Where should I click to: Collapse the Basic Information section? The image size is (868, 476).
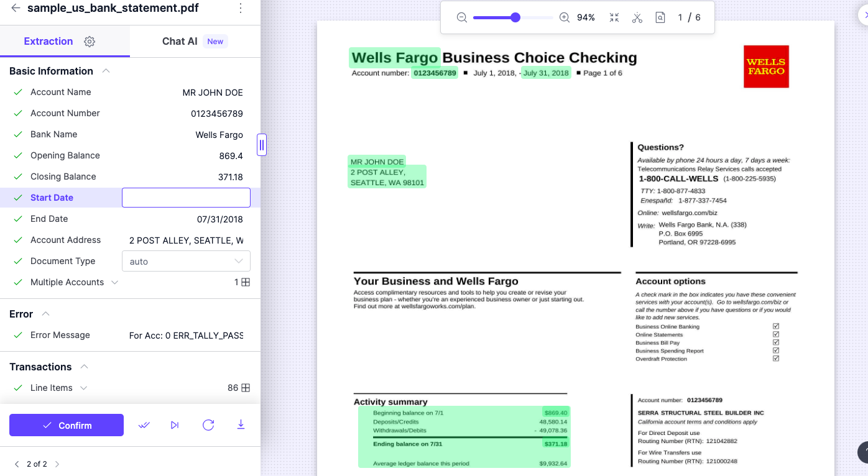pyautogui.click(x=106, y=71)
